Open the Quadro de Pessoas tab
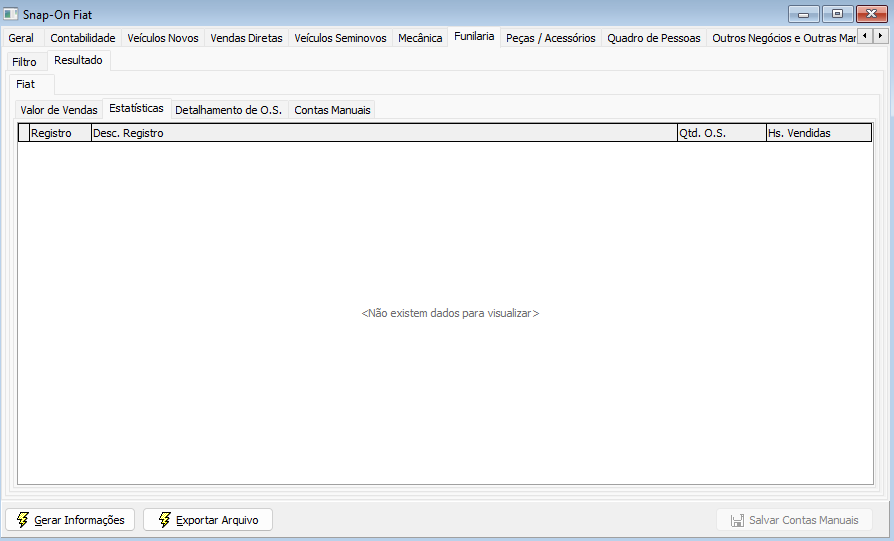This screenshot has width=894, height=541. click(x=654, y=38)
